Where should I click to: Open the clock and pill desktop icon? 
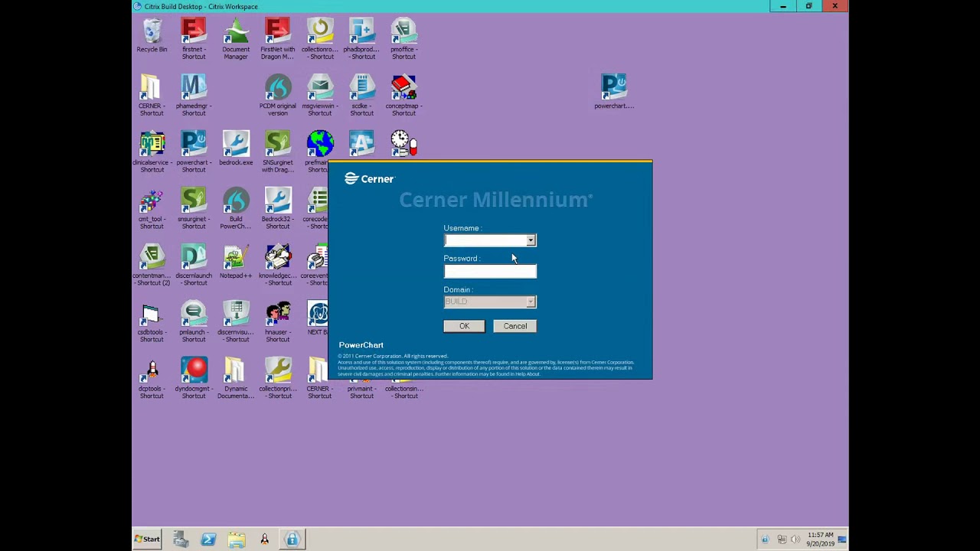(x=403, y=142)
